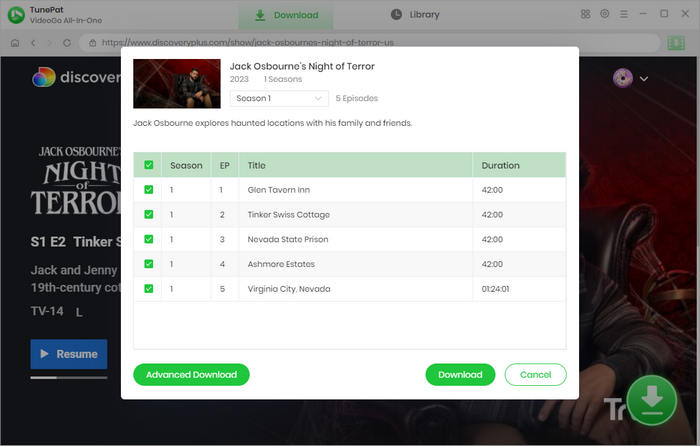The image size is (700, 446).
Task: Click the TunePat app logo icon
Action: (x=17, y=15)
